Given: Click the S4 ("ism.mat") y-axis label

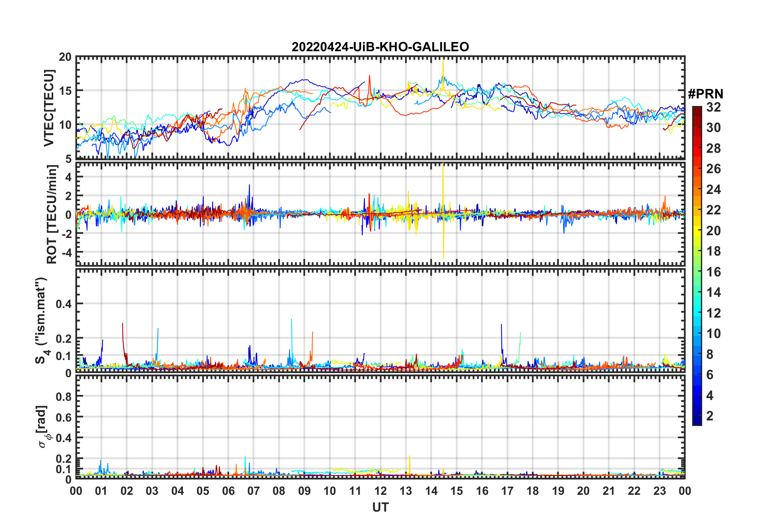Looking at the screenshot, I should pyautogui.click(x=42, y=320).
